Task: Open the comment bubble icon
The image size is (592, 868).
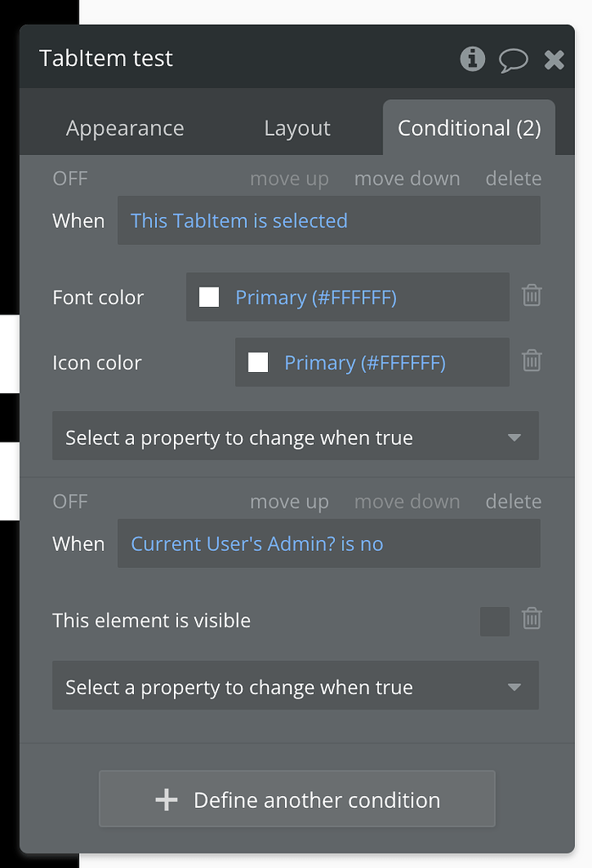Action: click(514, 58)
